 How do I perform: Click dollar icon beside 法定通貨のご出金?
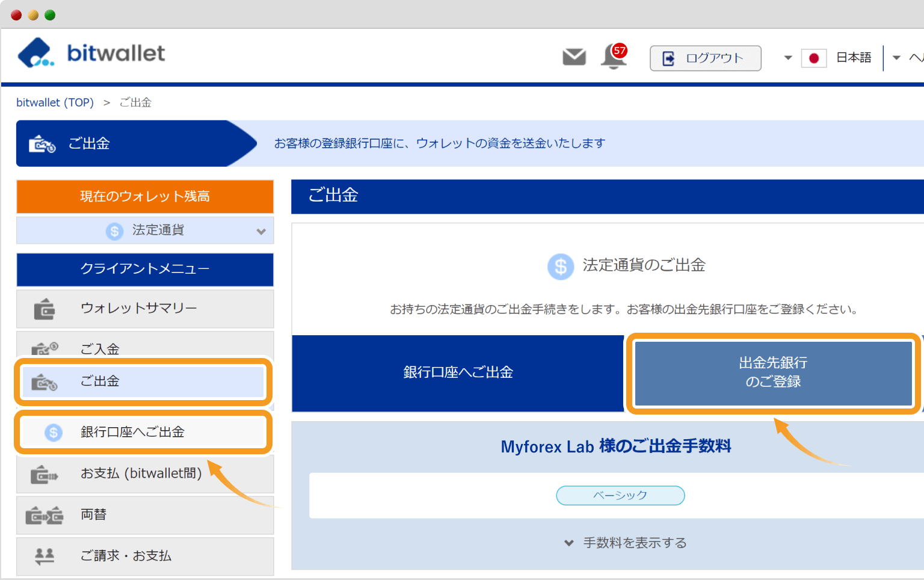tap(561, 266)
